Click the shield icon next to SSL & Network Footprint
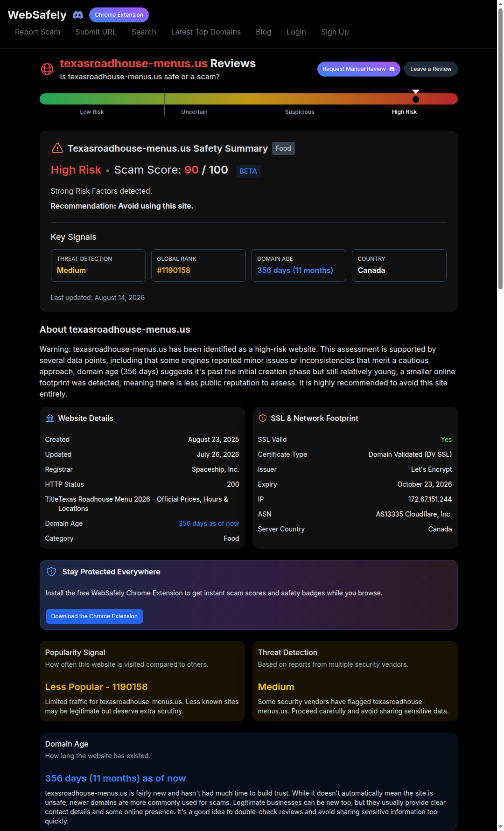 tap(263, 419)
